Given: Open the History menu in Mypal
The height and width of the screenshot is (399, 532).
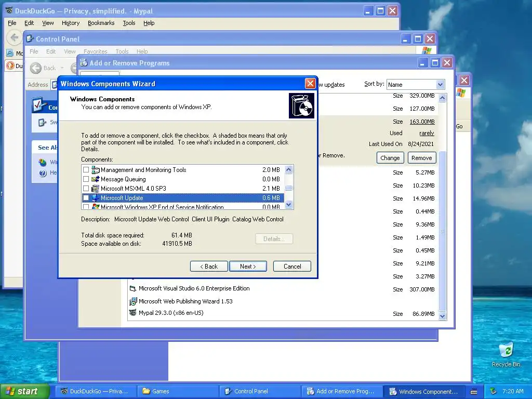Looking at the screenshot, I should [x=71, y=23].
